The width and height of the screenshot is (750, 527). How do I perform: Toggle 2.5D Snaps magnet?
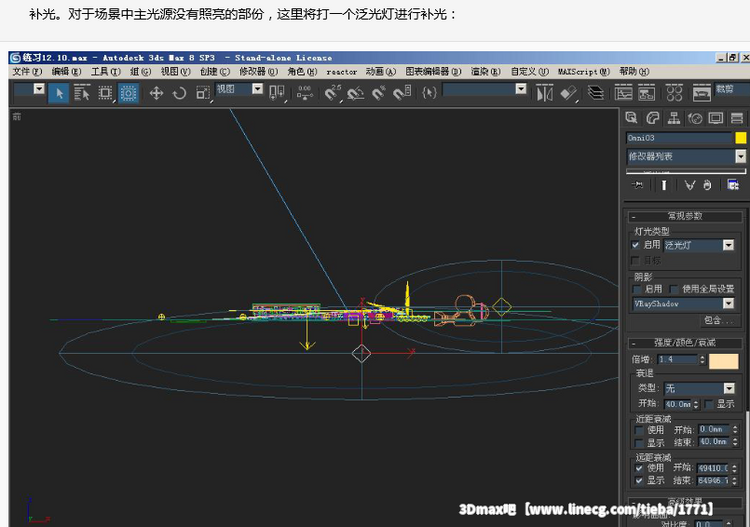[x=333, y=93]
